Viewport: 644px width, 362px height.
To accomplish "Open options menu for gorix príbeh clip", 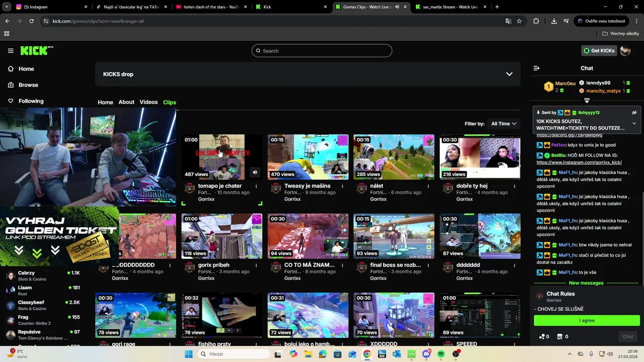I will [x=256, y=265].
